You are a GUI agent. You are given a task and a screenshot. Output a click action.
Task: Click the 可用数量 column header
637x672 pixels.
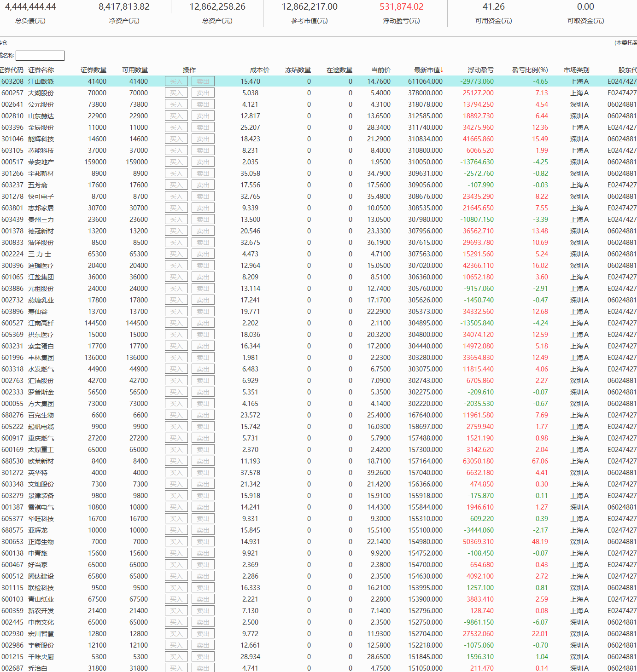[135, 70]
